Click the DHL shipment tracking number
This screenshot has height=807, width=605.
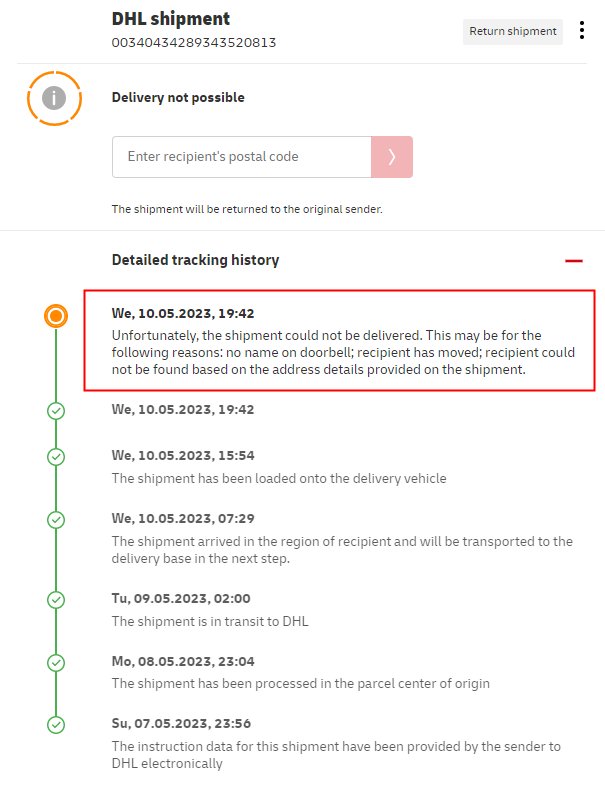point(194,43)
